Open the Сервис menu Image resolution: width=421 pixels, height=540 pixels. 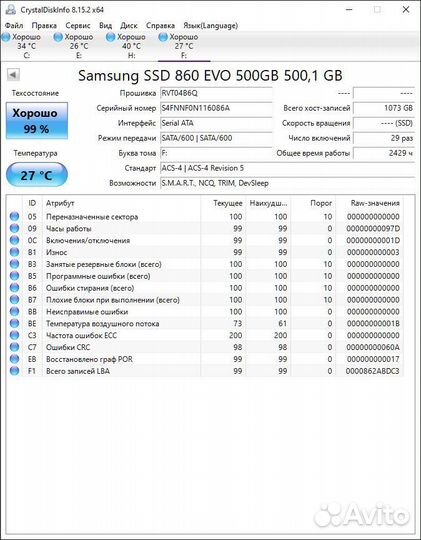[78, 25]
